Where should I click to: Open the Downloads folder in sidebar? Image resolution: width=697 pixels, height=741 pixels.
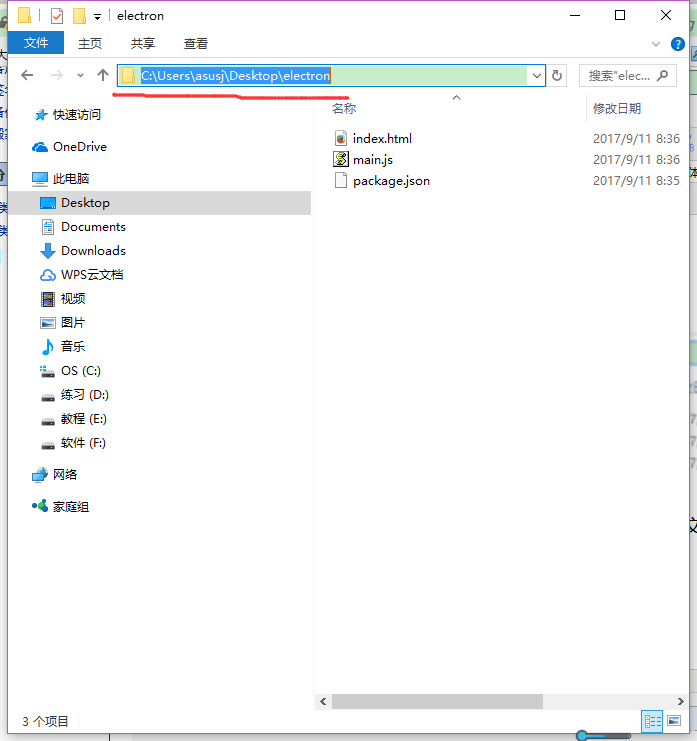[x=93, y=251]
